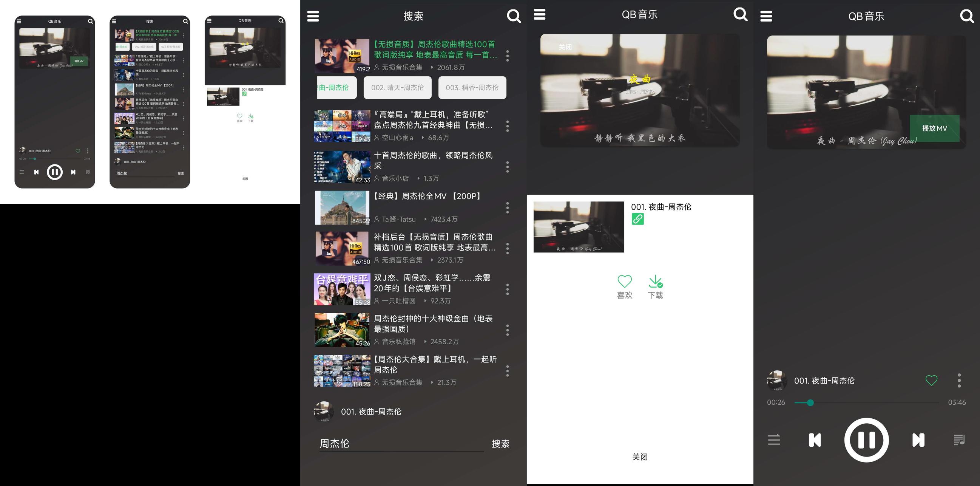980x486 pixels.
Task: Open the playlist queue icon right of the next-track button
Action: coord(959,440)
